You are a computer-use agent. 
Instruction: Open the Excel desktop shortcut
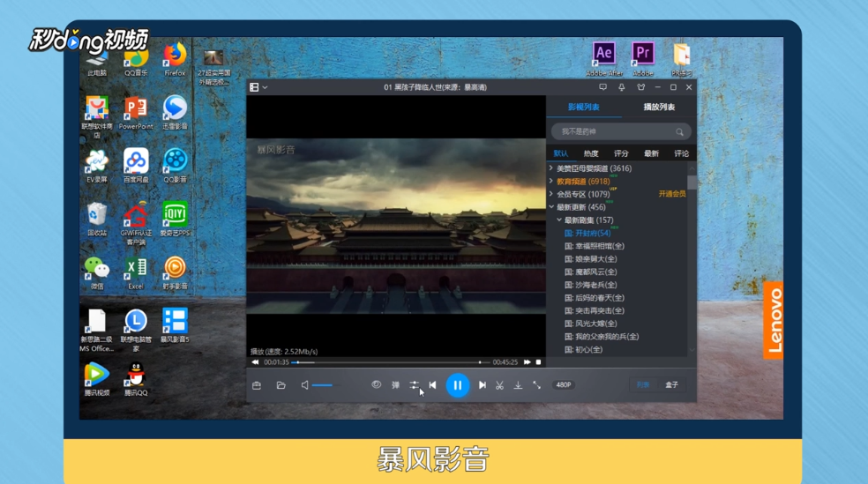[x=136, y=273]
